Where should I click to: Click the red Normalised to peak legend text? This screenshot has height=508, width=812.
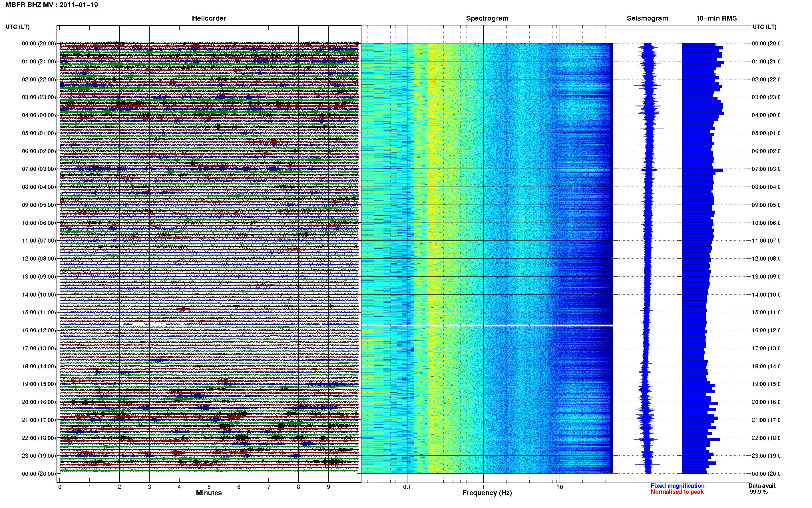point(677,492)
